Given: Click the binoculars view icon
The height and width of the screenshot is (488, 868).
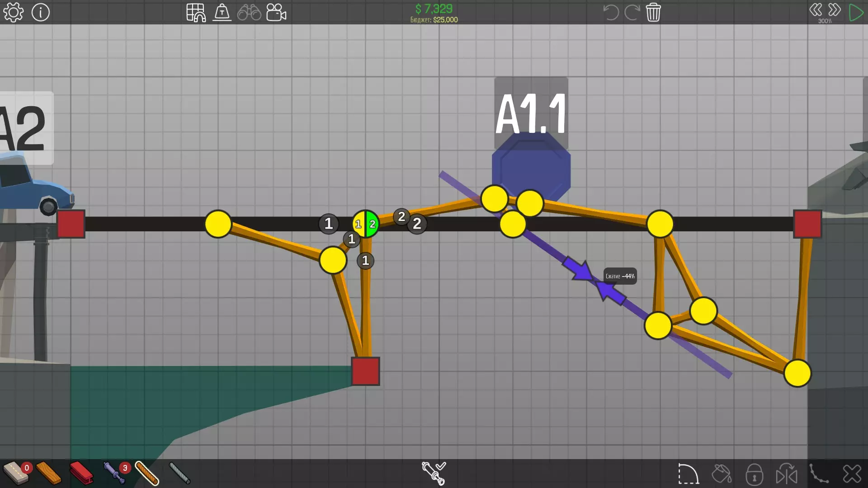Looking at the screenshot, I should 249,12.
